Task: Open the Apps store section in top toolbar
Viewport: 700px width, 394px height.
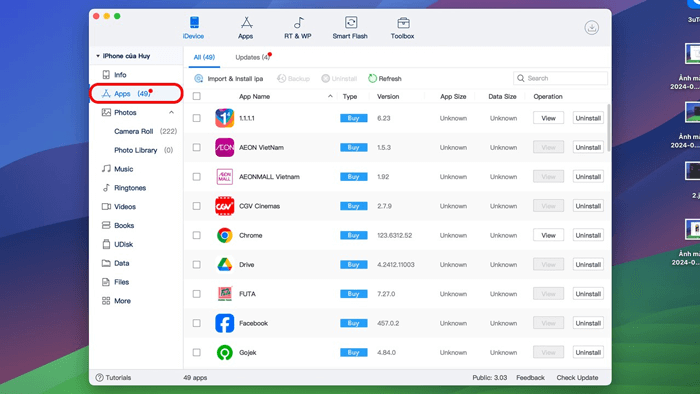Action: pos(246,28)
